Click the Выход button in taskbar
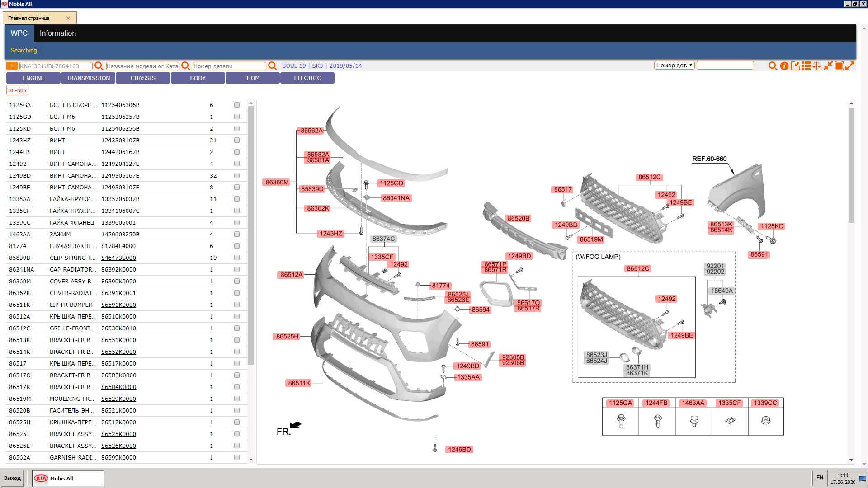868x488 pixels. pyautogui.click(x=13, y=478)
